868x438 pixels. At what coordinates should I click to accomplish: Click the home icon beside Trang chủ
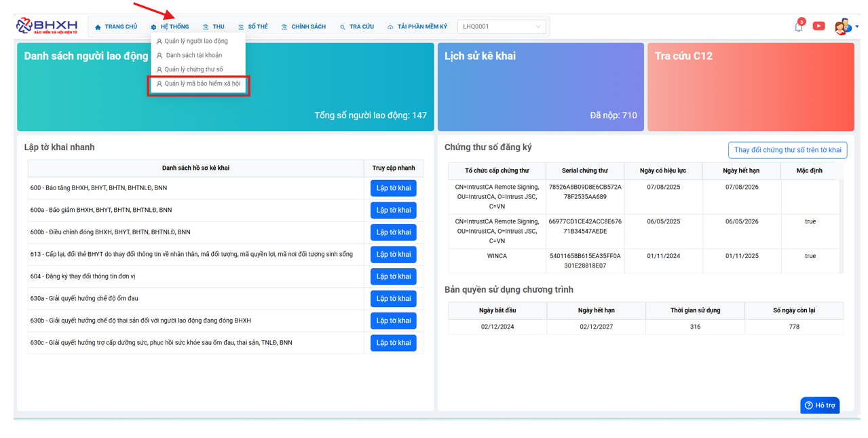tap(98, 27)
